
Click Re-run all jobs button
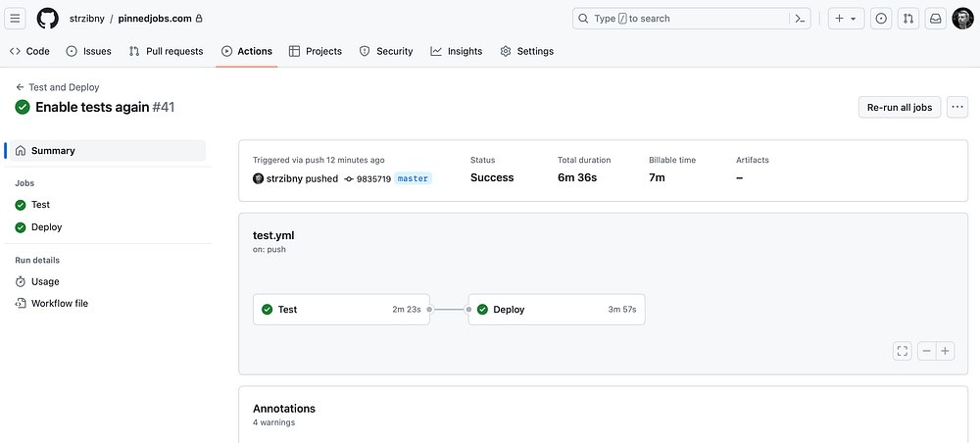pos(900,107)
